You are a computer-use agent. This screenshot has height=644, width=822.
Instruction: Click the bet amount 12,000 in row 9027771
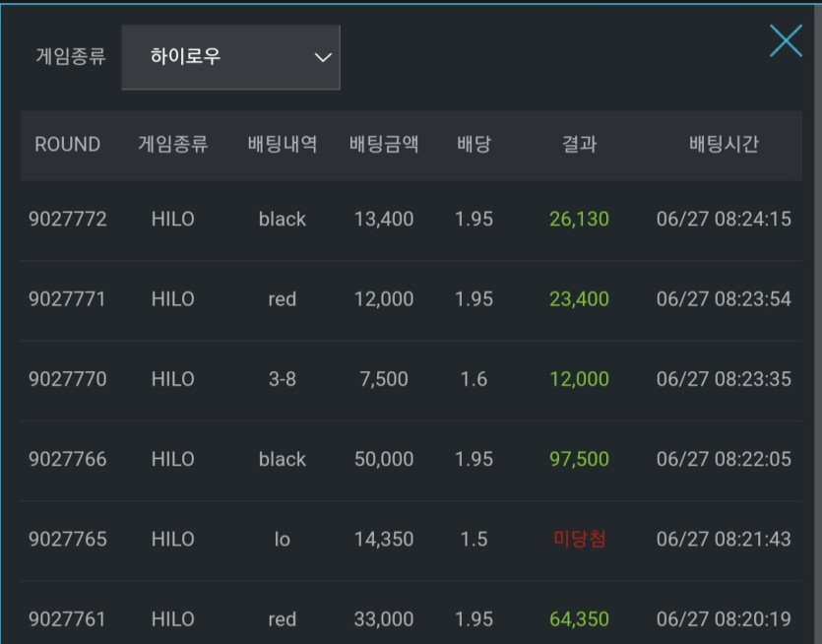[x=384, y=299]
